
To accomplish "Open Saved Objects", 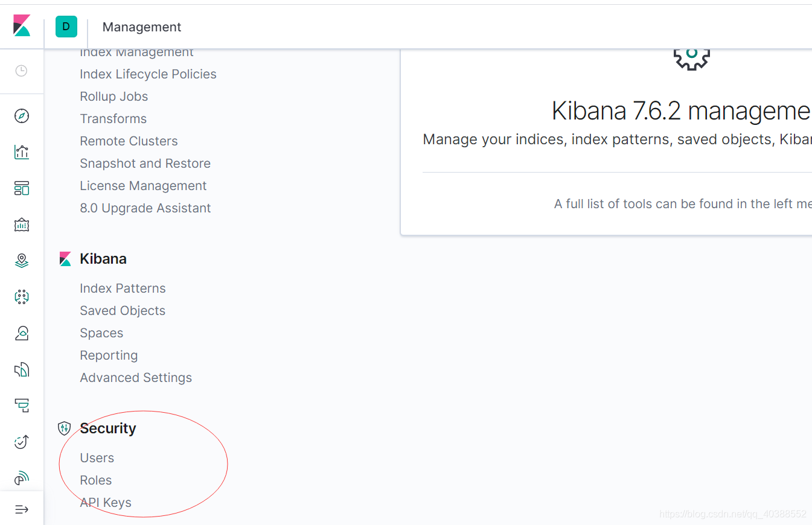I will tap(123, 311).
